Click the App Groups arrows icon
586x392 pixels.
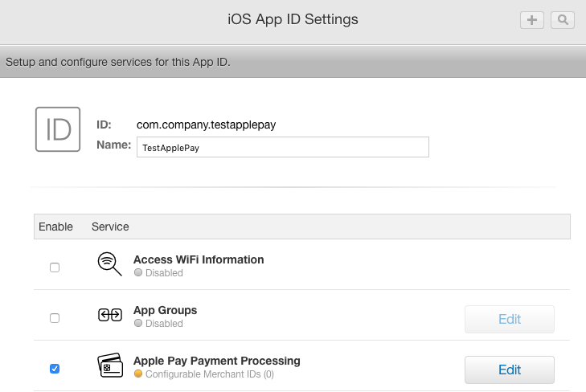pyautogui.click(x=110, y=315)
